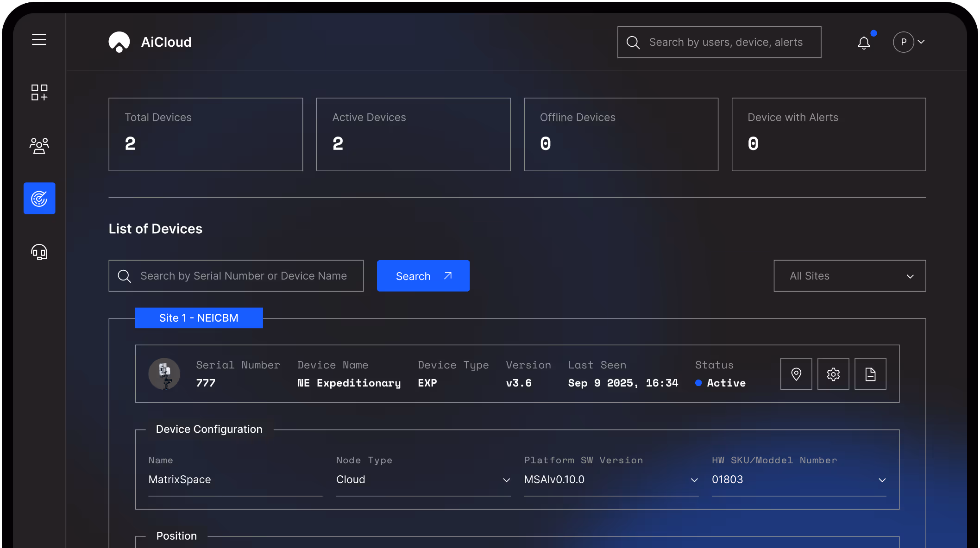Click the device location pin icon
This screenshot has height=548, width=980.
[x=796, y=374]
